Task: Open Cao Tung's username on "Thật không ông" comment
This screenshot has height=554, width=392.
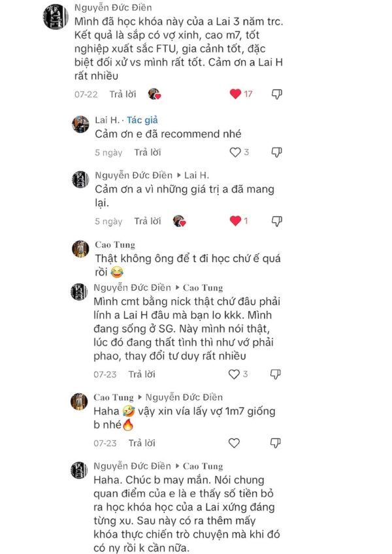Action: click(x=115, y=245)
